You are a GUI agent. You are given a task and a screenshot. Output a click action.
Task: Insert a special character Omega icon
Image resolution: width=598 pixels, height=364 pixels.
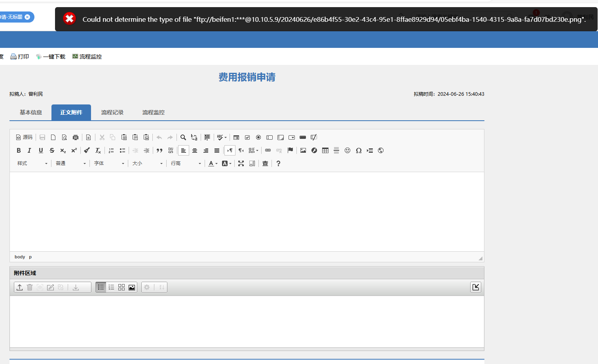359,150
